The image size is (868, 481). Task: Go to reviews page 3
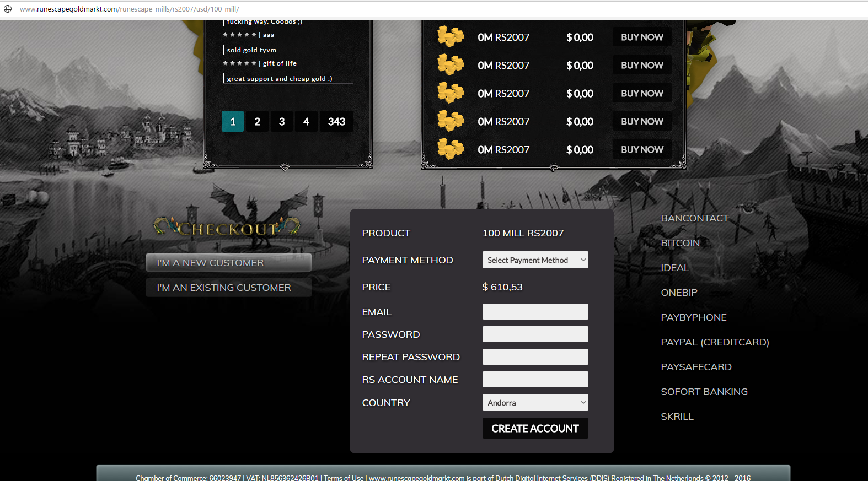(x=282, y=121)
